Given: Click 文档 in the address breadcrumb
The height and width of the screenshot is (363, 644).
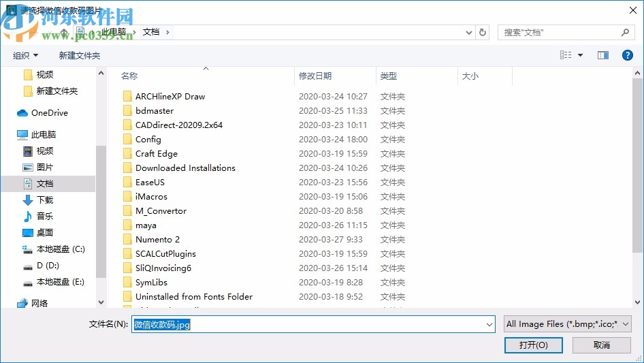Looking at the screenshot, I should coord(150,32).
